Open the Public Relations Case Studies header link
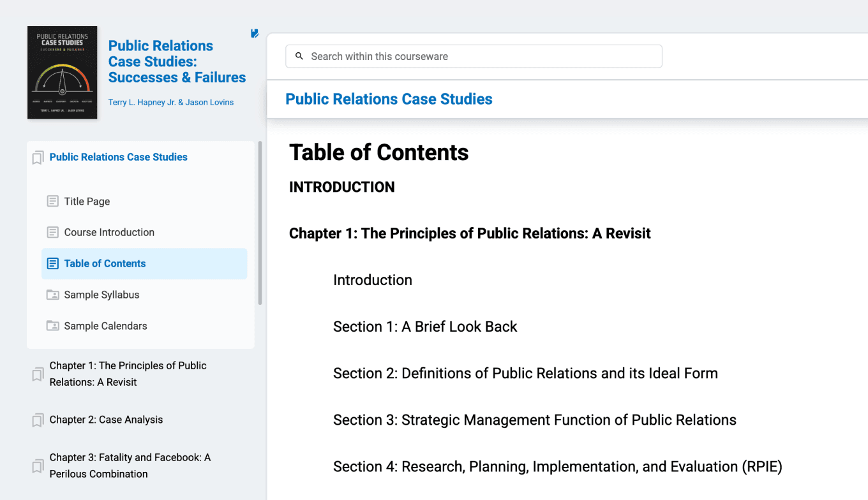Viewport: 868px width, 500px height. click(x=389, y=99)
